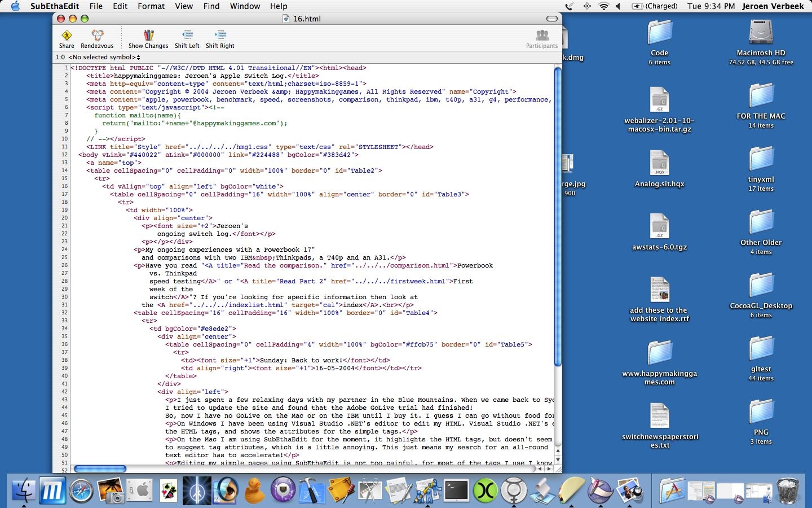Open the Find menu

point(211,6)
